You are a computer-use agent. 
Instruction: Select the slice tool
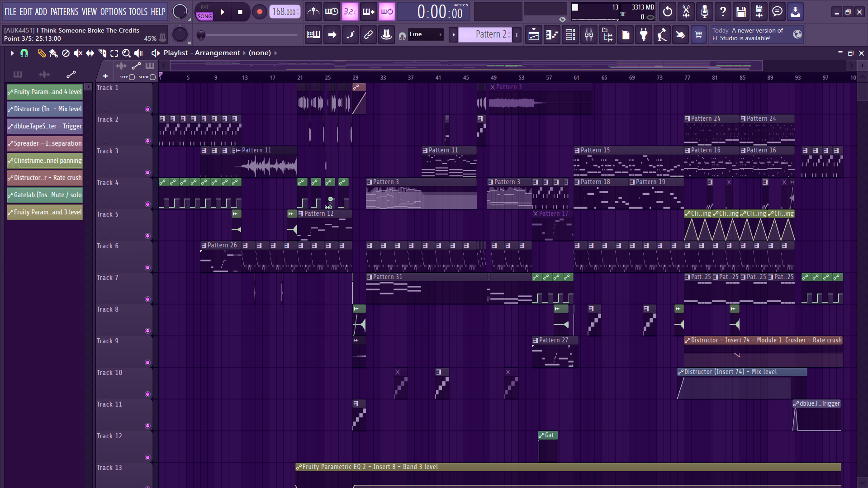pyautogui.click(x=102, y=53)
